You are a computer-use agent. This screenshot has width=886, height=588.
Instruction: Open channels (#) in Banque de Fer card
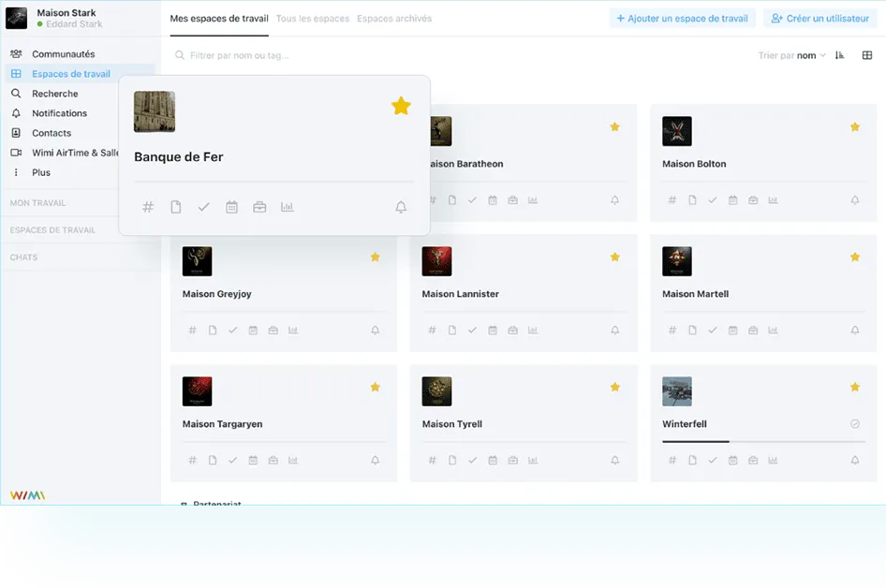point(147,207)
